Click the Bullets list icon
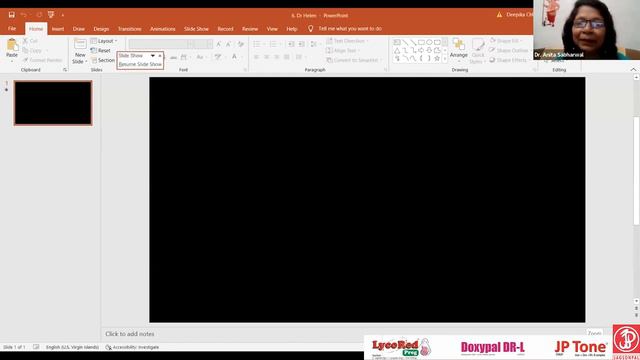Viewport: 640px width, 360px height. click(x=258, y=44)
